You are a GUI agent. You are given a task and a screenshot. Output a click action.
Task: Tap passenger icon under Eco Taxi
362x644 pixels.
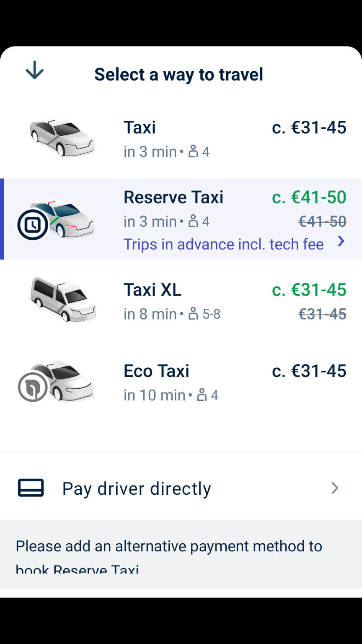[202, 395]
